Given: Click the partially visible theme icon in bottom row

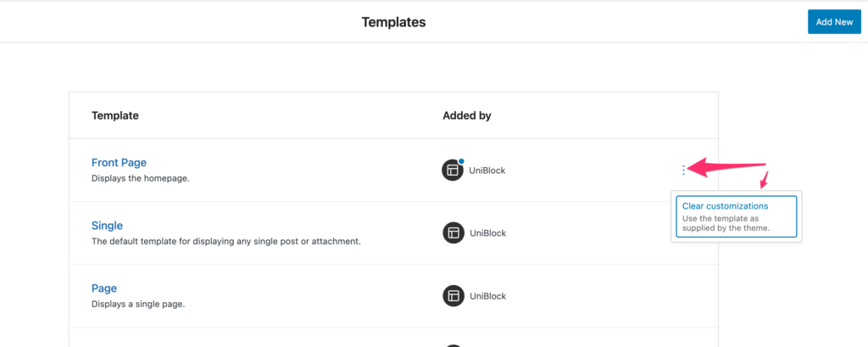Looking at the screenshot, I should point(453,345).
